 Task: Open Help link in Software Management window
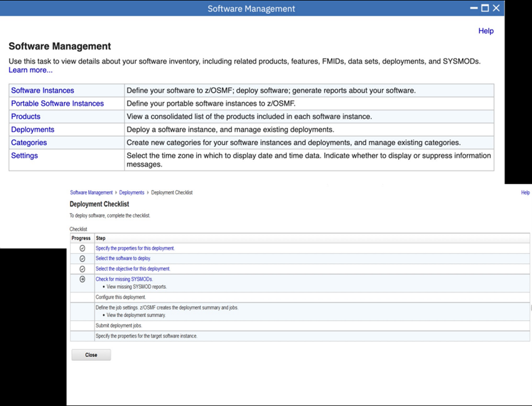(x=486, y=31)
